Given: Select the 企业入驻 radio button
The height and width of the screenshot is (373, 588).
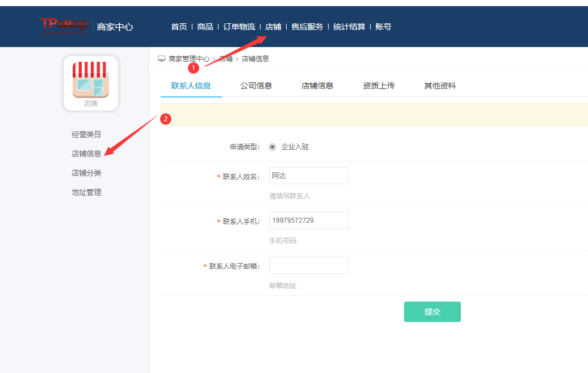Looking at the screenshot, I should [x=272, y=147].
